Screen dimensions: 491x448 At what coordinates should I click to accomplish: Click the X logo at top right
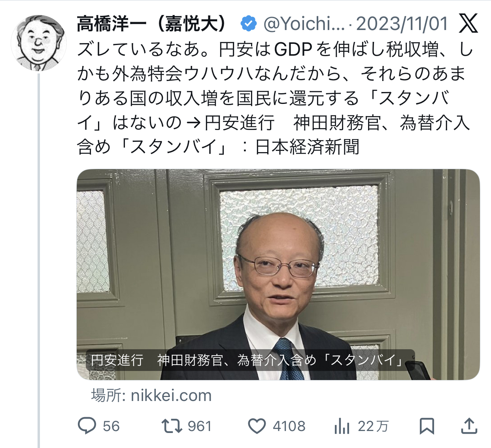point(468,23)
